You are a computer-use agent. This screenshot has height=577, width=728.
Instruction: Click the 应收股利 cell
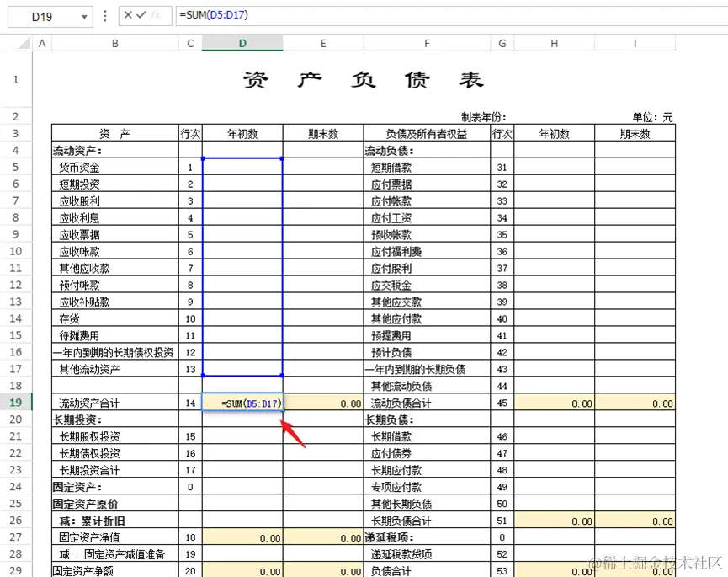115,200
